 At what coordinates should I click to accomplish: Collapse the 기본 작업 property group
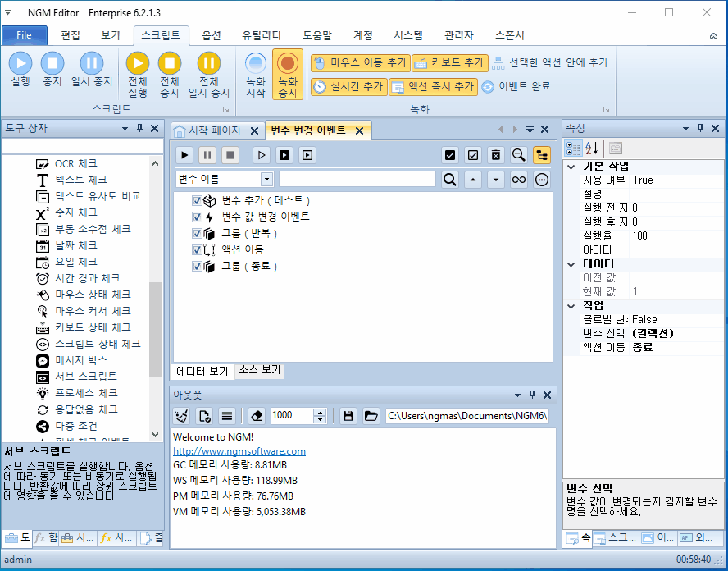[571, 167]
